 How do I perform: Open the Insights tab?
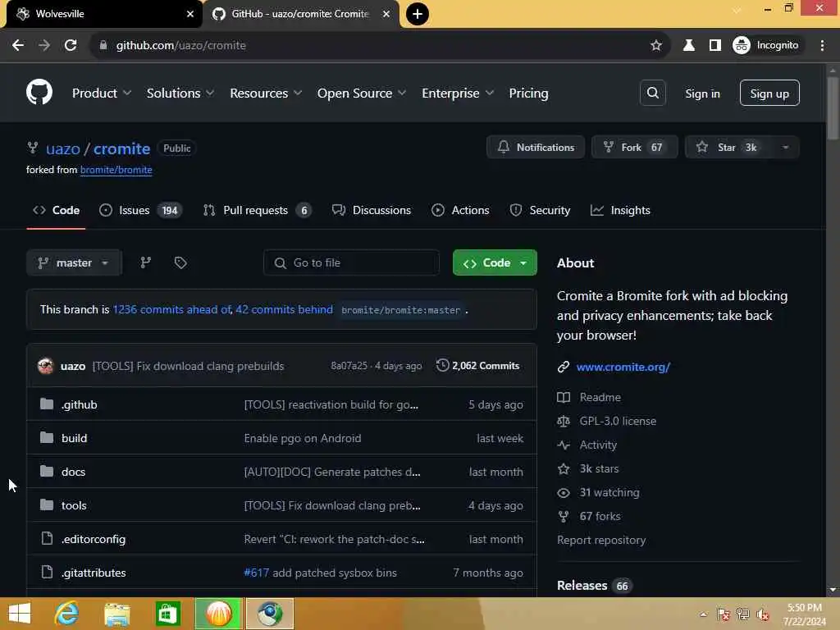point(620,210)
